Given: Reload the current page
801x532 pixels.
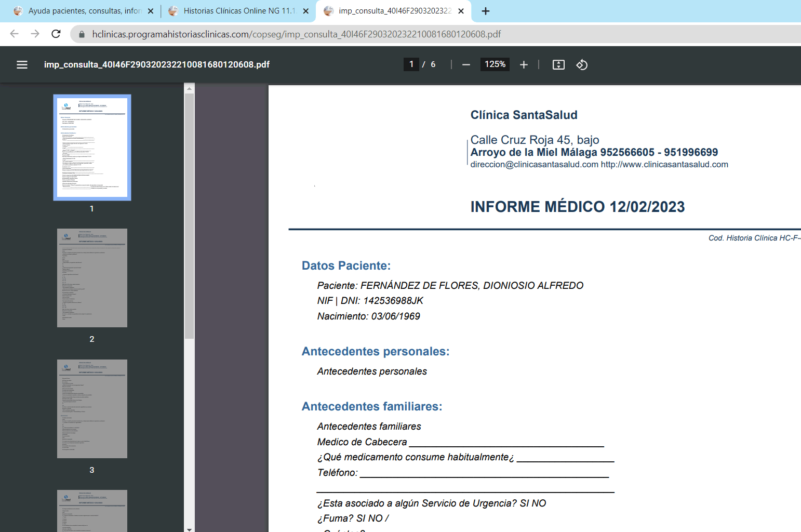Looking at the screenshot, I should (x=56, y=34).
